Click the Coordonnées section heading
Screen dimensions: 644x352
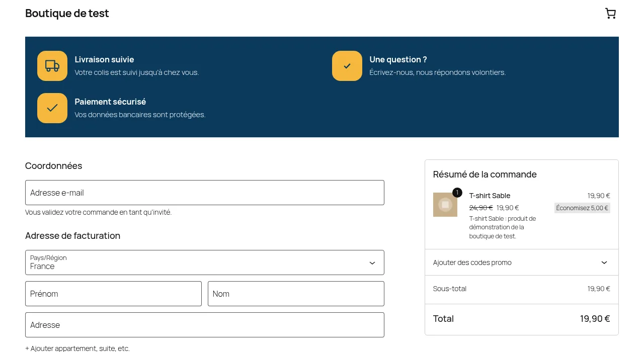point(53,166)
